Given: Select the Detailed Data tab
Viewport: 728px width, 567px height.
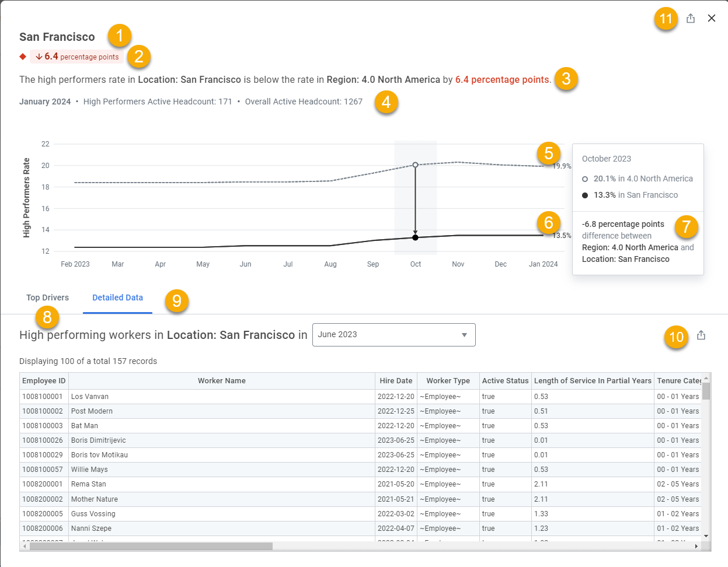Looking at the screenshot, I should point(117,297).
